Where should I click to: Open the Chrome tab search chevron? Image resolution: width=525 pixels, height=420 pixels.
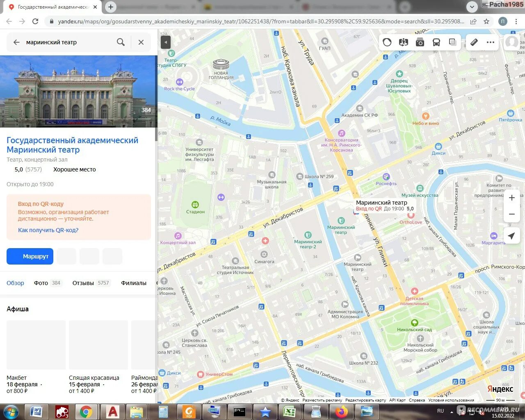(472, 7)
